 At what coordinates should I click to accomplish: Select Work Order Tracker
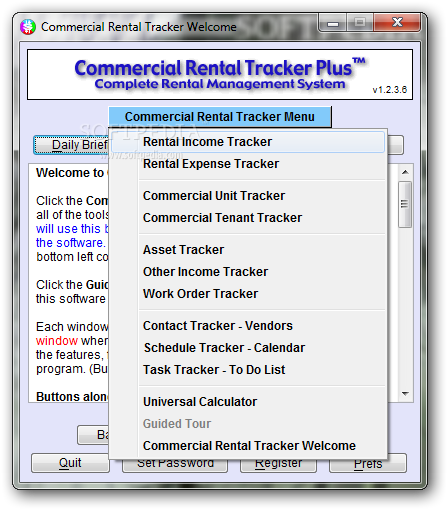[248, 294]
